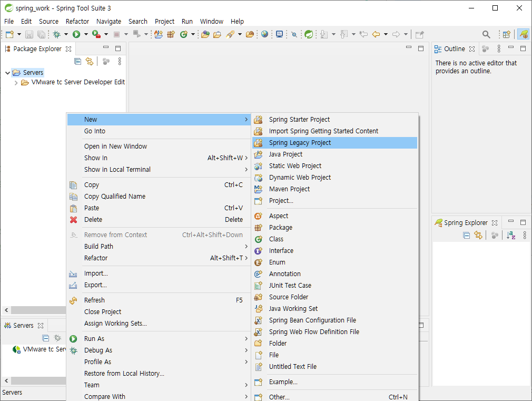Collapse the Servers folder in Package Explorer
Screen dimensions: 532x401
[x=7, y=73]
